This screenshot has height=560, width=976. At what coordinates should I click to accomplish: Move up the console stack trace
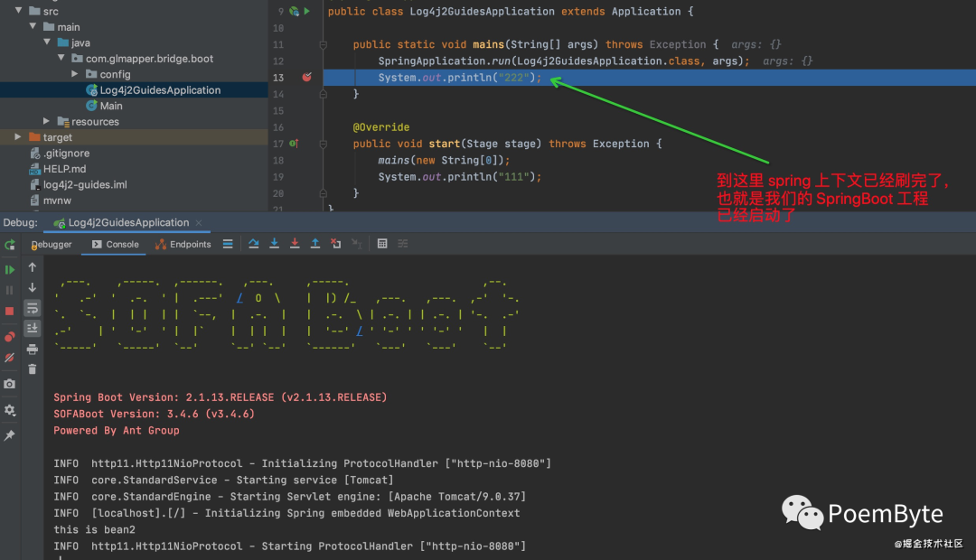click(x=33, y=267)
